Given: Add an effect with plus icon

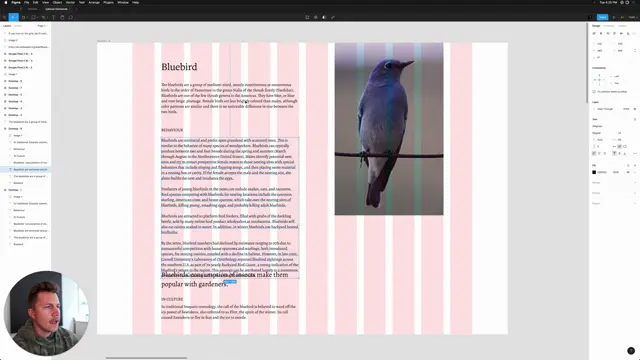Looking at the screenshot, I should pos(635,193).
